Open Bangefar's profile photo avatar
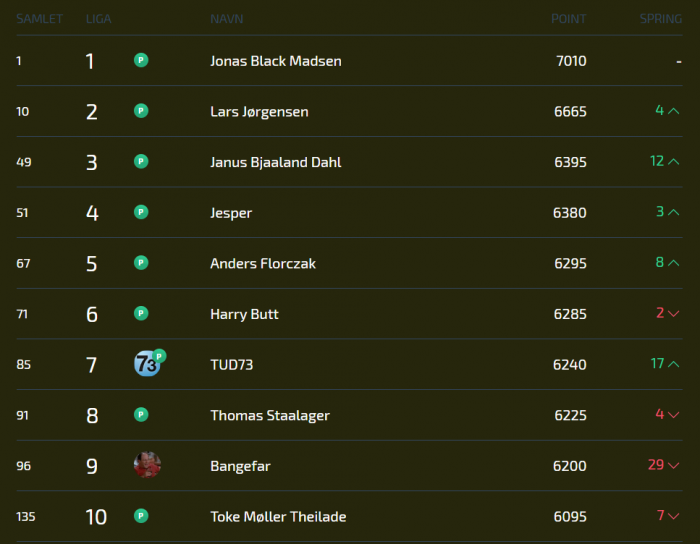The height and width of the screenshot is (544, 700). 147,465
